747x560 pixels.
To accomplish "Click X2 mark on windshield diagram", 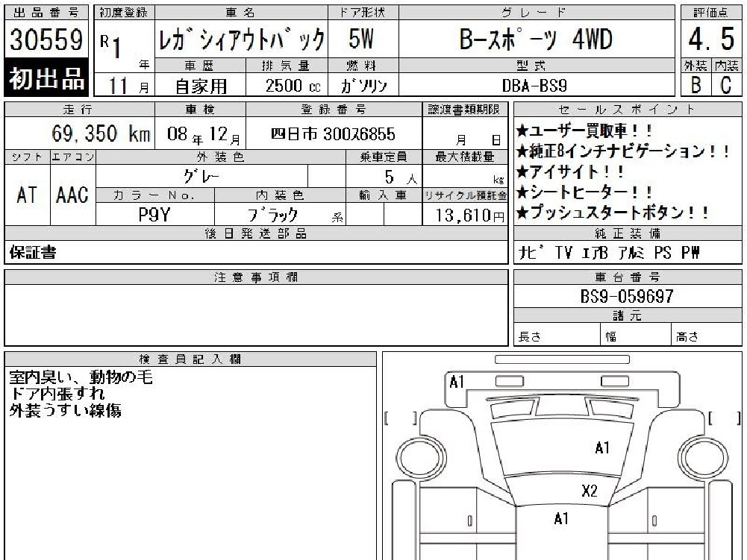I will click(x=590, y=491).
